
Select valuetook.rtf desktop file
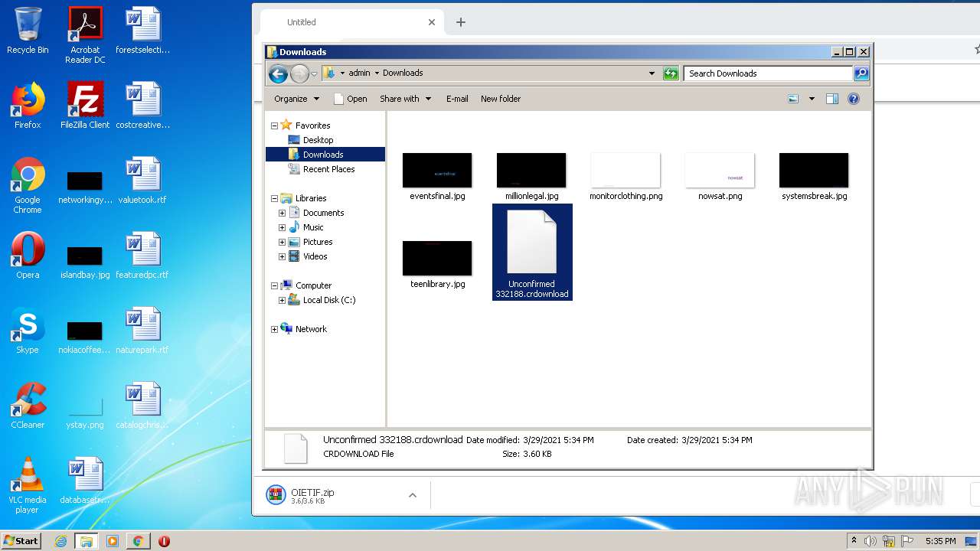click(x=142, y=181)
